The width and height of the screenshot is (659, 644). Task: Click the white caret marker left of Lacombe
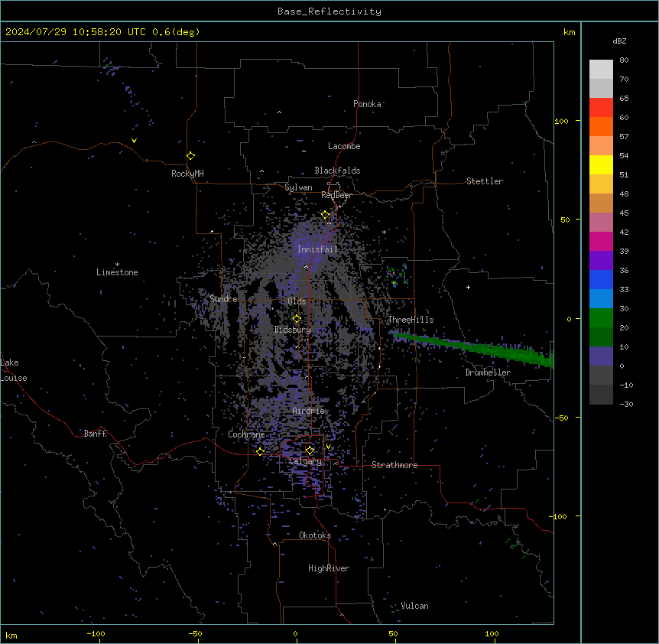coord(304,151)
